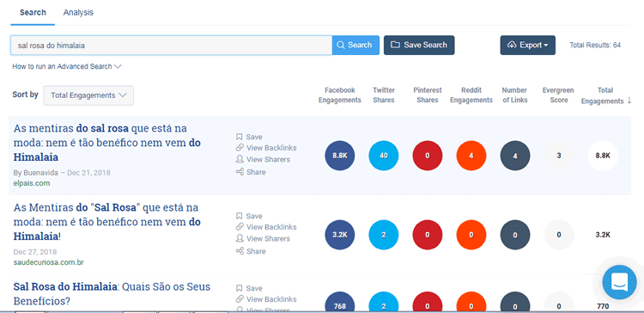Screen dimensions: 644x313
Task: Open the Total Engagements sort dropdown
Action: tap(88, 95)
